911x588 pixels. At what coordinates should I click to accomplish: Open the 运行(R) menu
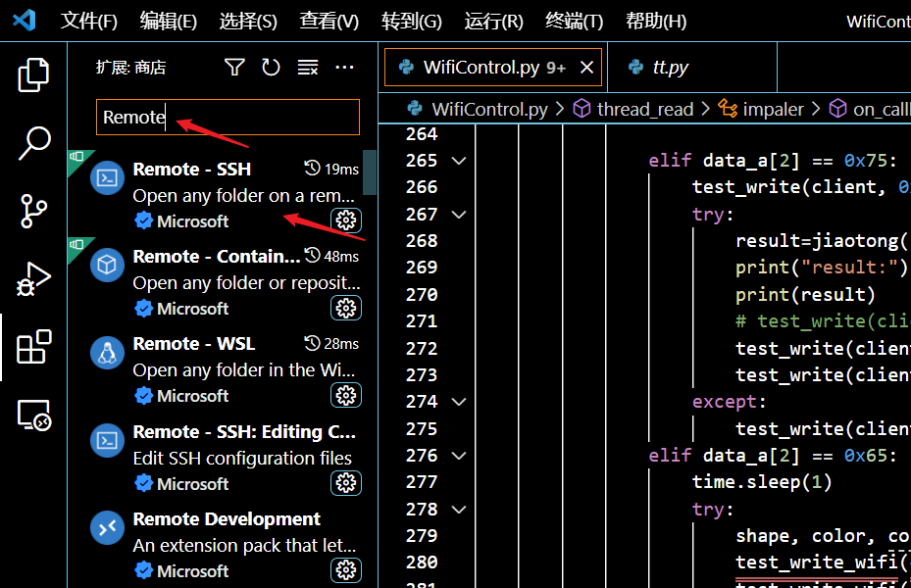click(494, 22)
